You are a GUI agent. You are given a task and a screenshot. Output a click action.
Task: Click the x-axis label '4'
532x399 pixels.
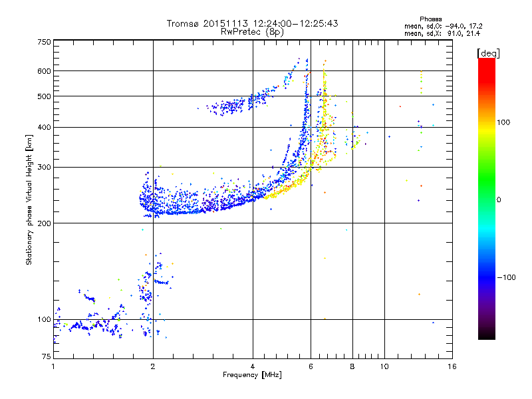(x=253, y=366)
